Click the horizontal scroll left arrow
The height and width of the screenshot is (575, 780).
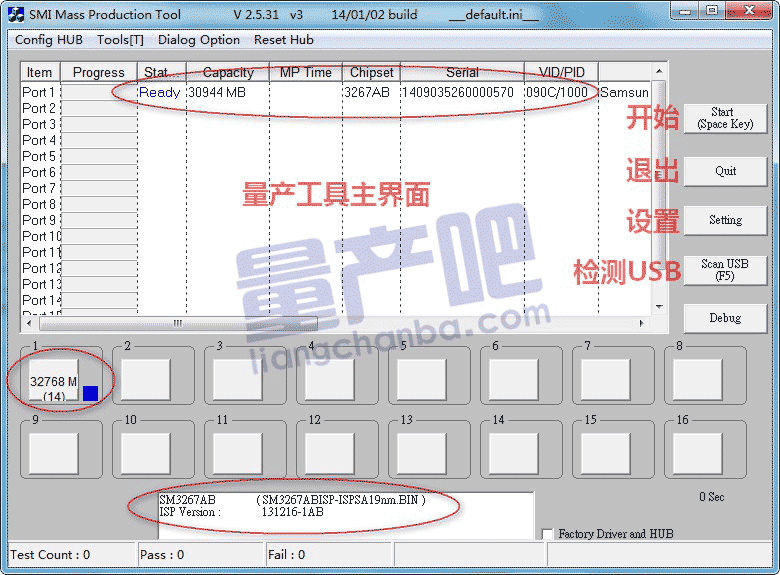pos(29,323)
